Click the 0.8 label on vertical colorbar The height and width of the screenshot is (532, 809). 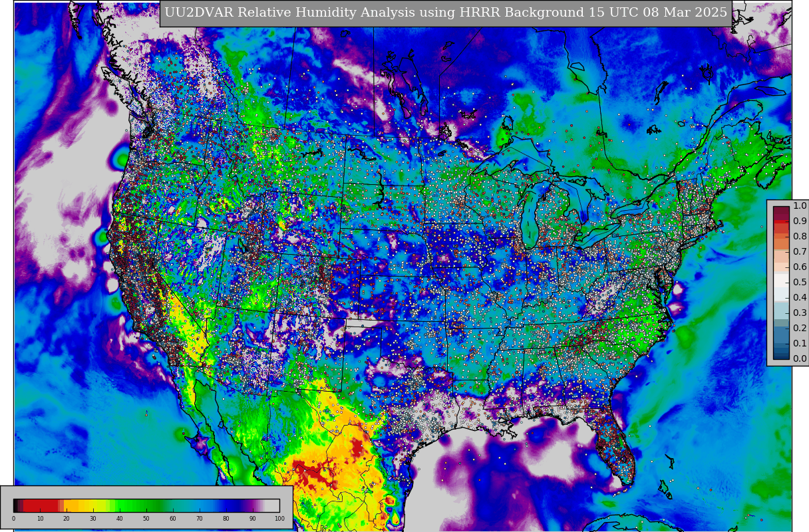pyautogui.click(x=800, y=236)
